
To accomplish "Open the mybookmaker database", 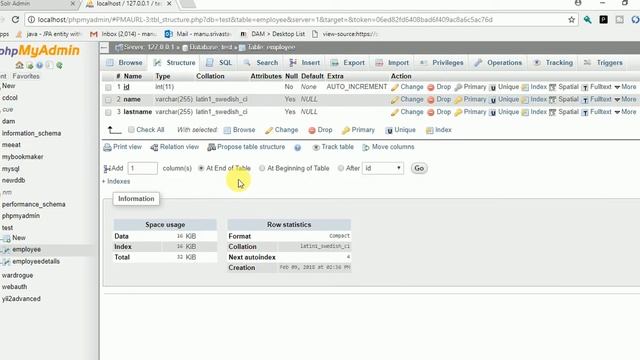I will tap(22, 157).
